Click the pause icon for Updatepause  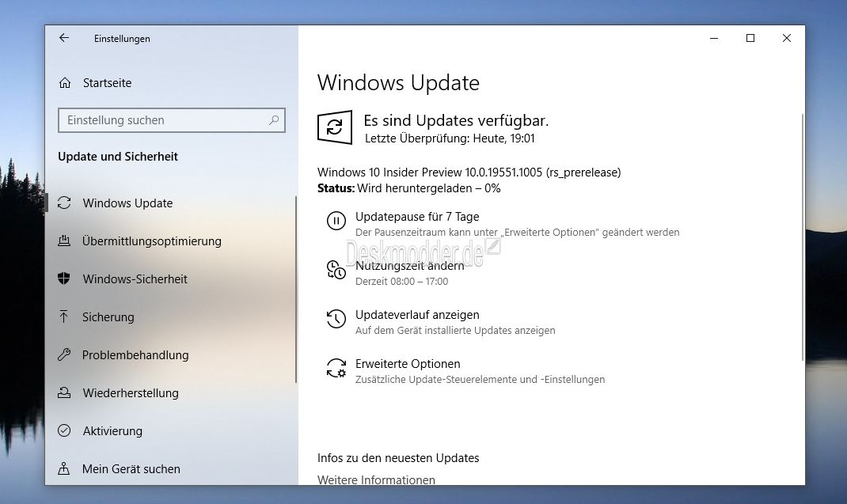click(x=336, y=221)
